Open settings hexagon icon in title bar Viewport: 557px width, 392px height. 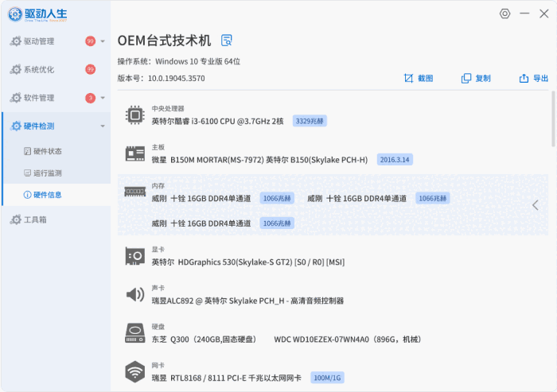[504, 14]
